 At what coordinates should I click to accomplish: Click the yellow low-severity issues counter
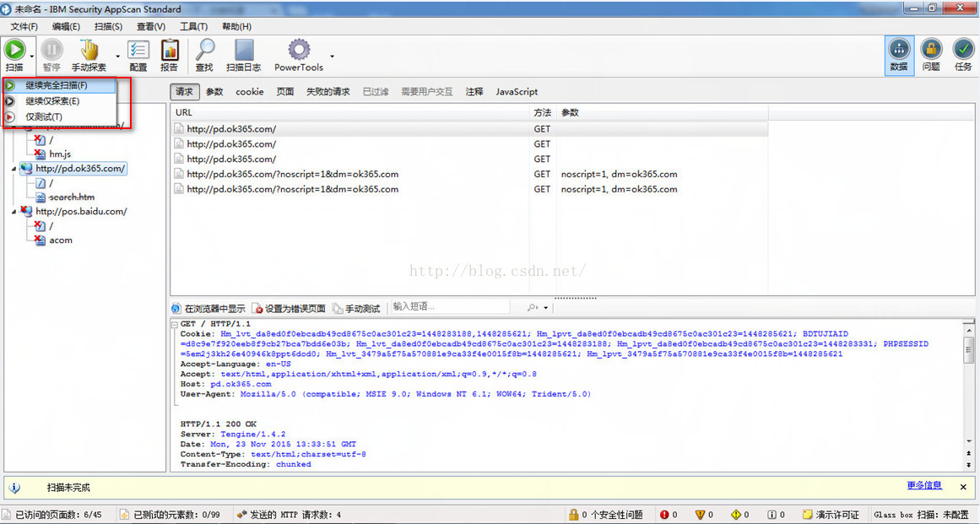(x=740, y=515)
